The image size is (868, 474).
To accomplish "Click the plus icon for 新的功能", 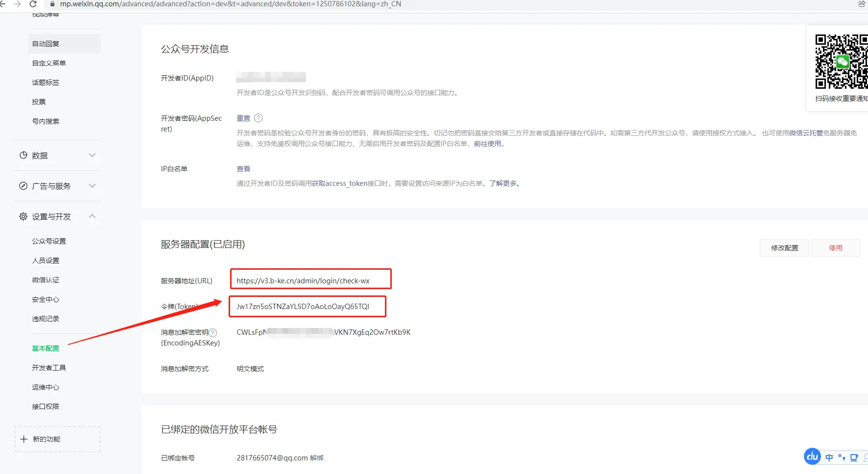I will point(24,439).
